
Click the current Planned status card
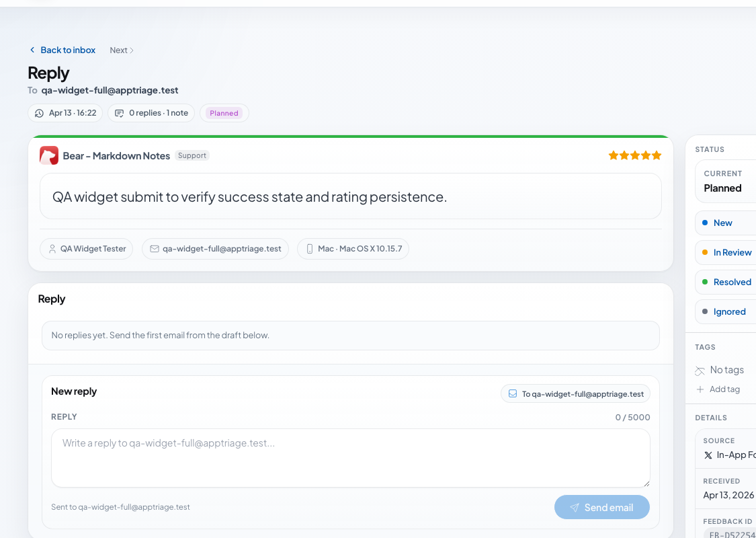[726, 182]
